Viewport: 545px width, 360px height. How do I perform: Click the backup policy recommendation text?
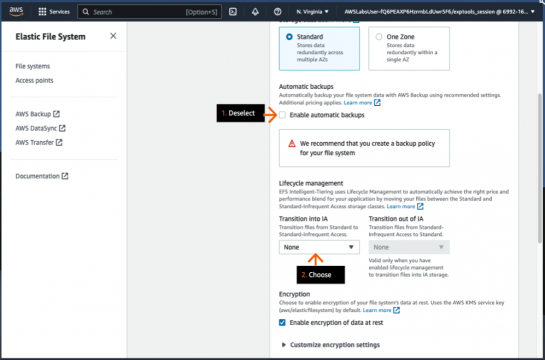tap(367, 148)
